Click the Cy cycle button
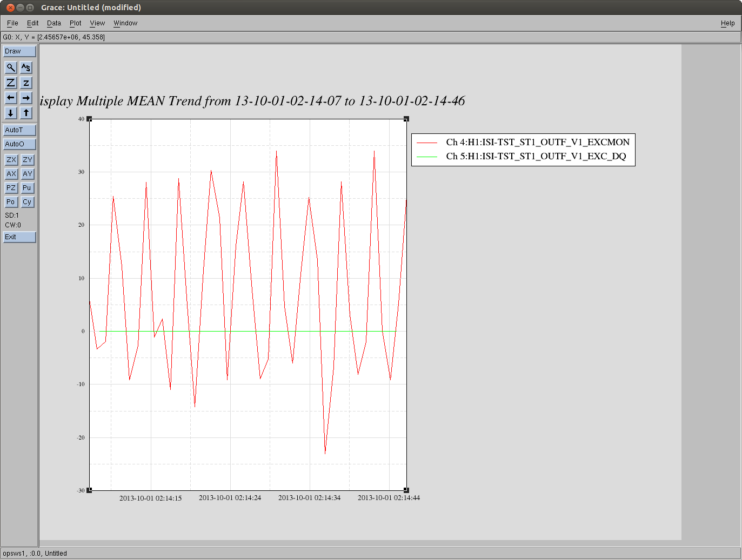This screenshot has height=560, width=742. pyautogui.click(x=27, y=202)
